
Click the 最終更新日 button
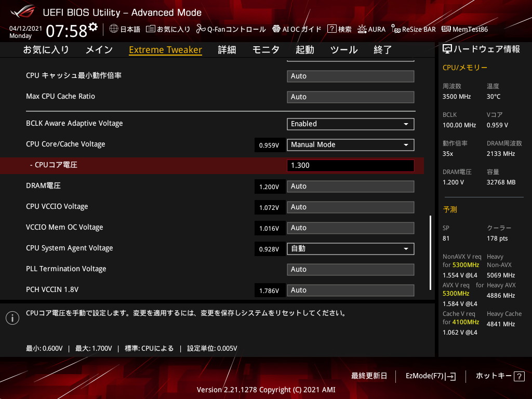pyautogui.click(x=369, y=376)
